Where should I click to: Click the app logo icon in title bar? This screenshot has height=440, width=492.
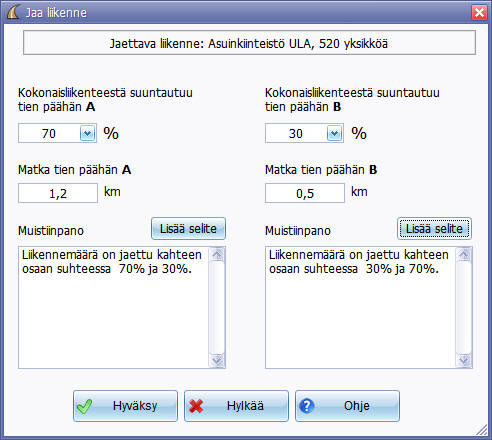tap(13, 13)
